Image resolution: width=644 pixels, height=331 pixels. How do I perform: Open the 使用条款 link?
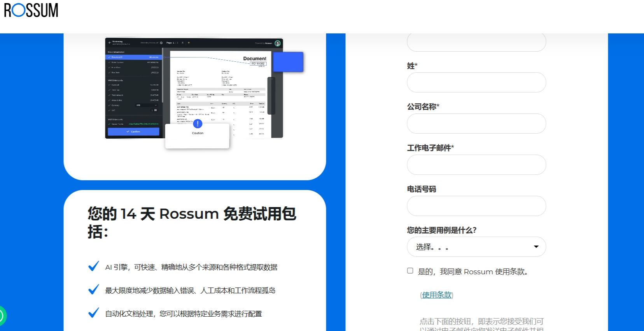(x=437, y=295)
